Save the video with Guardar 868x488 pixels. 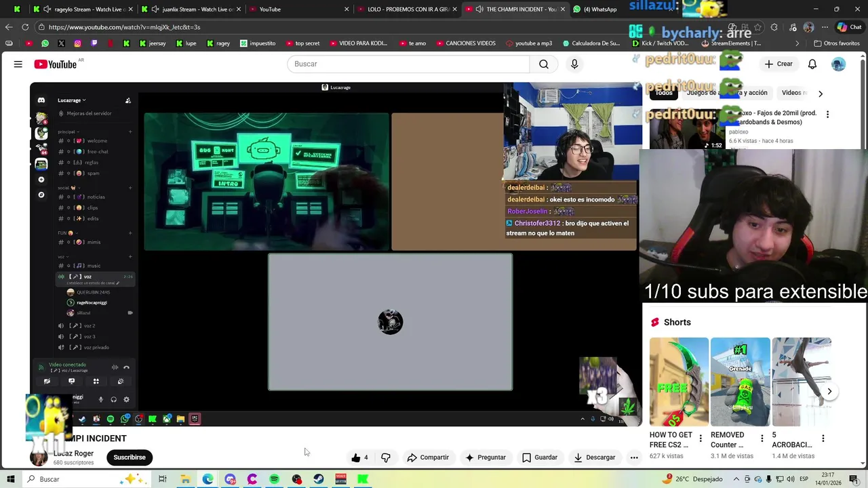(540, 457)
